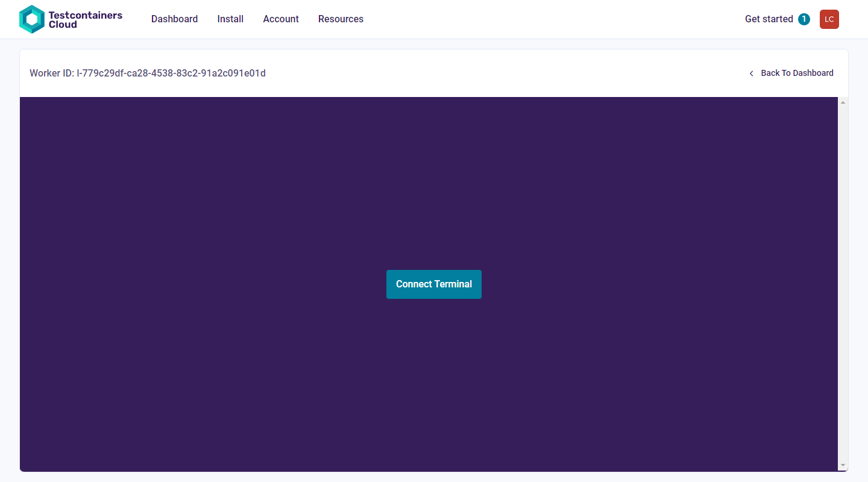This screenshot has width=868, height=482.
Task: Navigate to the Account section
Action: pyautogui.click(x=281, y=19)
